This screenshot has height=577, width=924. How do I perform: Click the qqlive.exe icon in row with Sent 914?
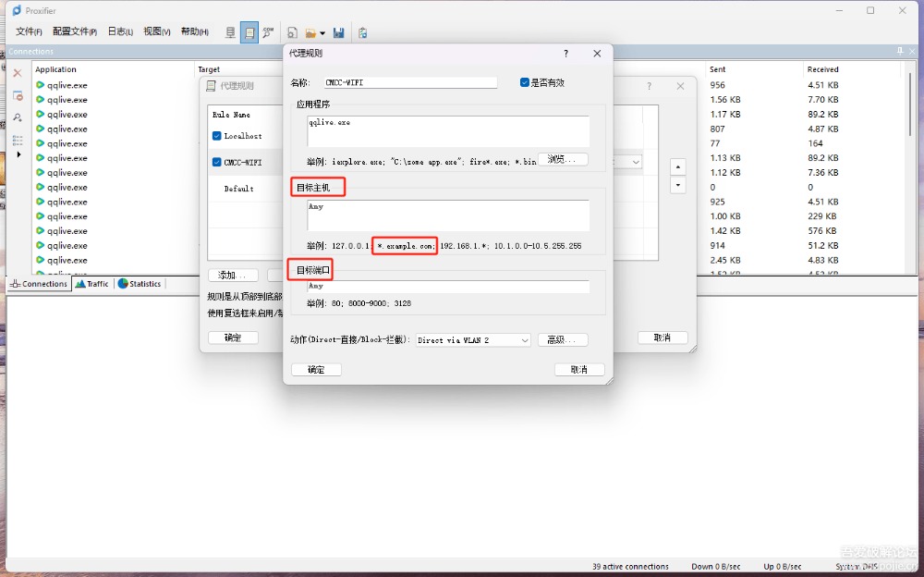tap(40, 245)
